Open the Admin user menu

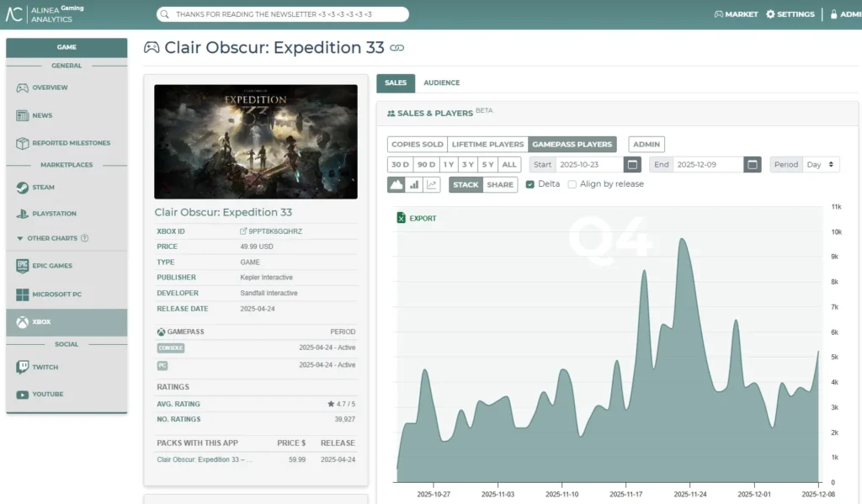pos(844,14)
